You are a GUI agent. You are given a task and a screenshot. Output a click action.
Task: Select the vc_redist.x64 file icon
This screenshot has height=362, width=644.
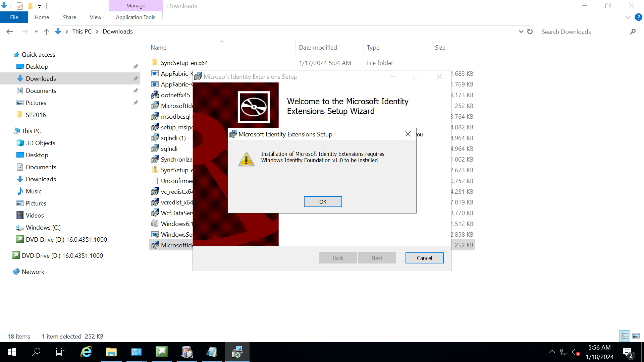155,191
